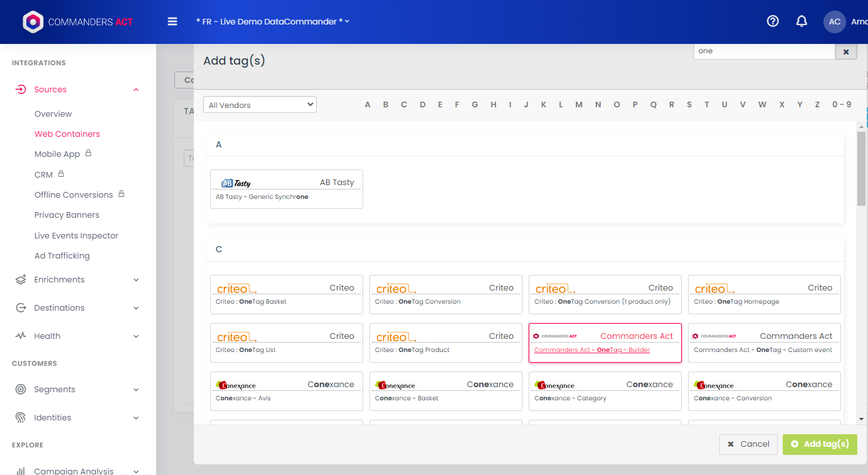Clear the search field with X button

pyautogui.click(x=845, y=52)
